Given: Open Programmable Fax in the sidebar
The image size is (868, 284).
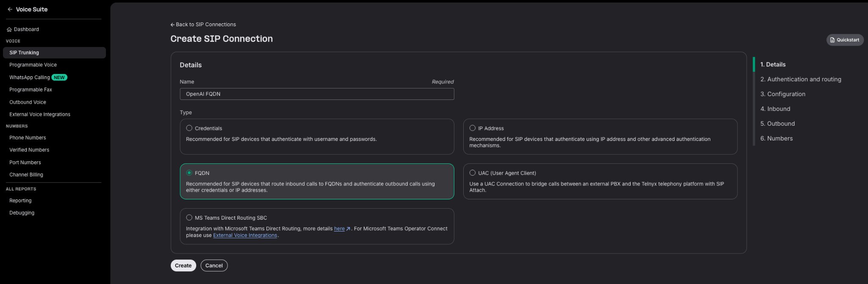Looking at the screenshot, I should (x=31, y=90).
